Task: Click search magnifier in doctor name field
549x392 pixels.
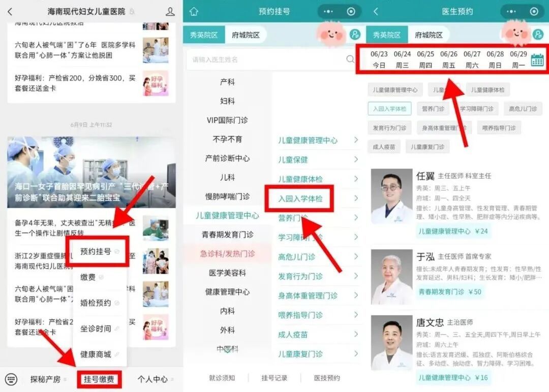Action: click(x=350, y=59)
